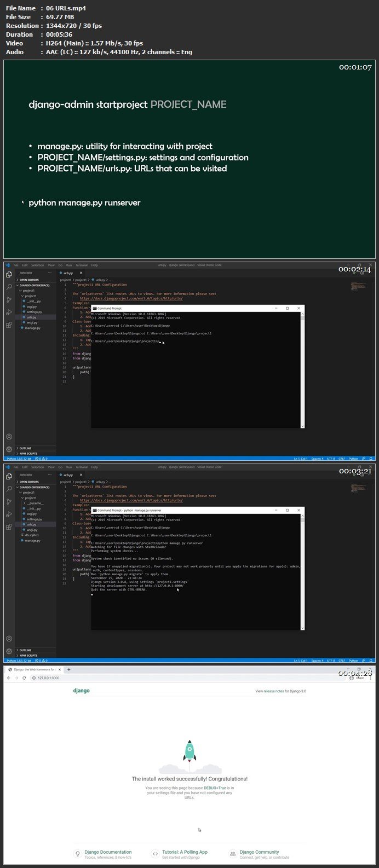Click django logo text on page header
The image size is (379, 868).
tap(81, 691)
